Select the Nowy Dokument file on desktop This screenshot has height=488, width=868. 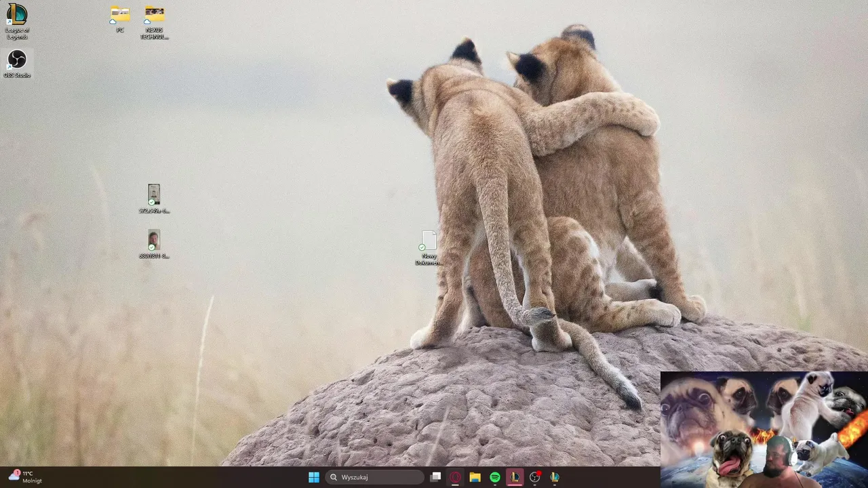(x=429, y=248)
